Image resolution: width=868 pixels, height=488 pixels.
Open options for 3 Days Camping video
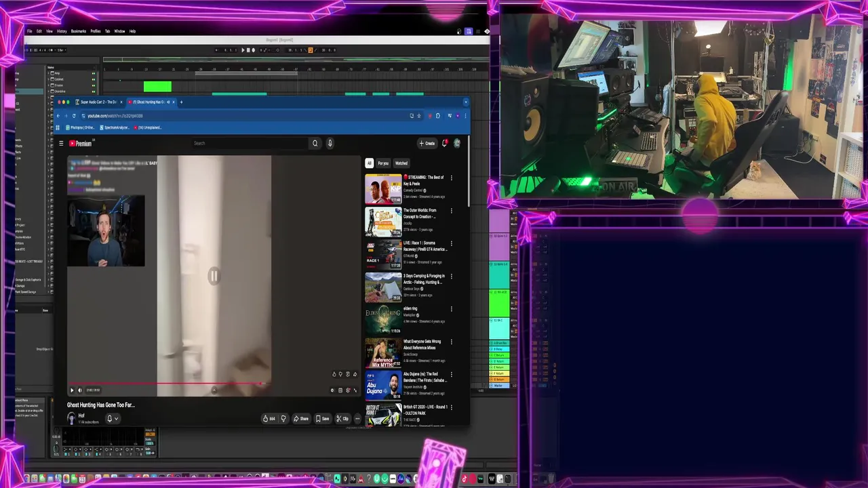452,277
